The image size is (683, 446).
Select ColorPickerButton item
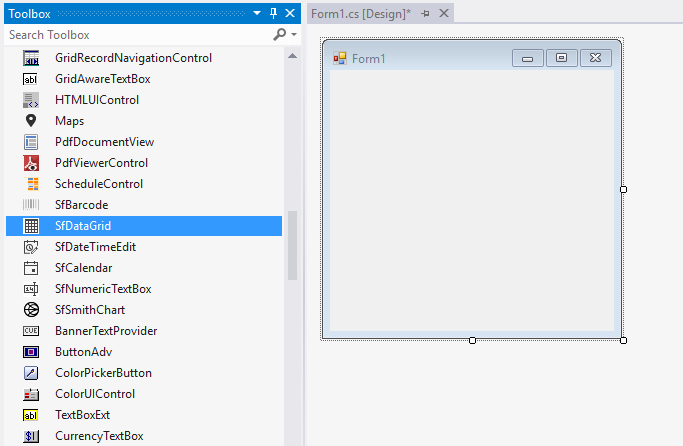click(x=144, y=373)
